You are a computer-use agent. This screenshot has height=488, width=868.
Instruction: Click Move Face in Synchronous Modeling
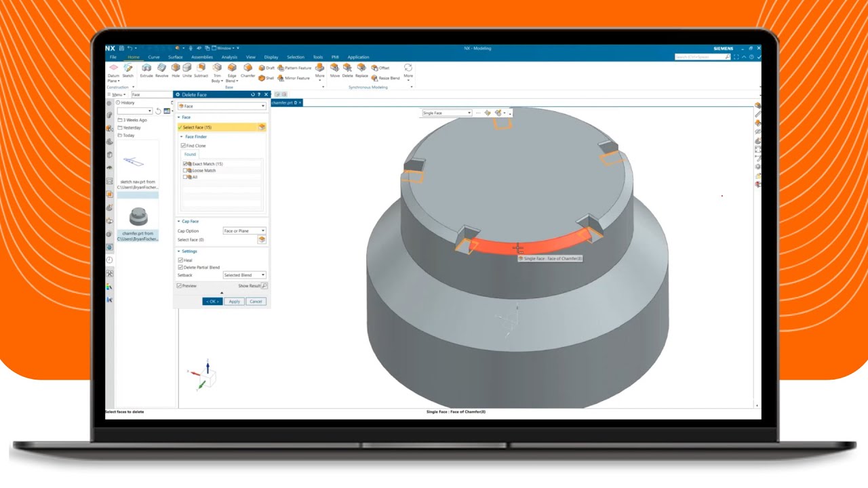tap(334, 70)
